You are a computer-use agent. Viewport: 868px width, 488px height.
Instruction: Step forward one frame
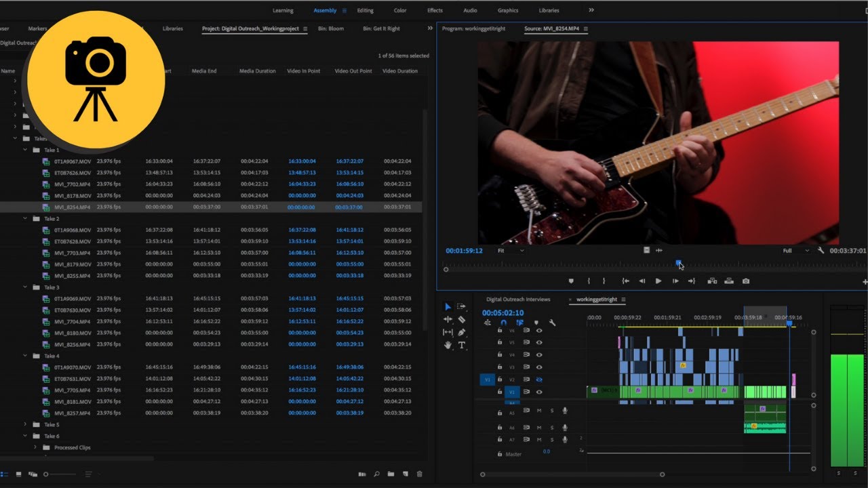[x=675, y=281]
